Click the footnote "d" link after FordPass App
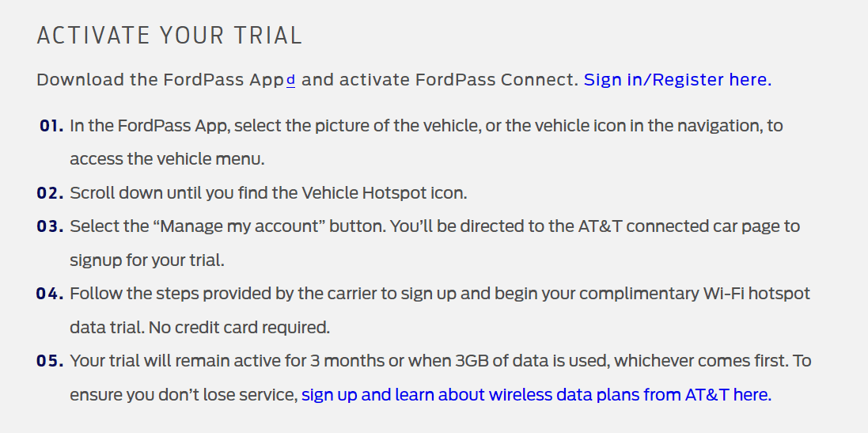The height and width of the screenshot is (433, 868). (290, 80)
